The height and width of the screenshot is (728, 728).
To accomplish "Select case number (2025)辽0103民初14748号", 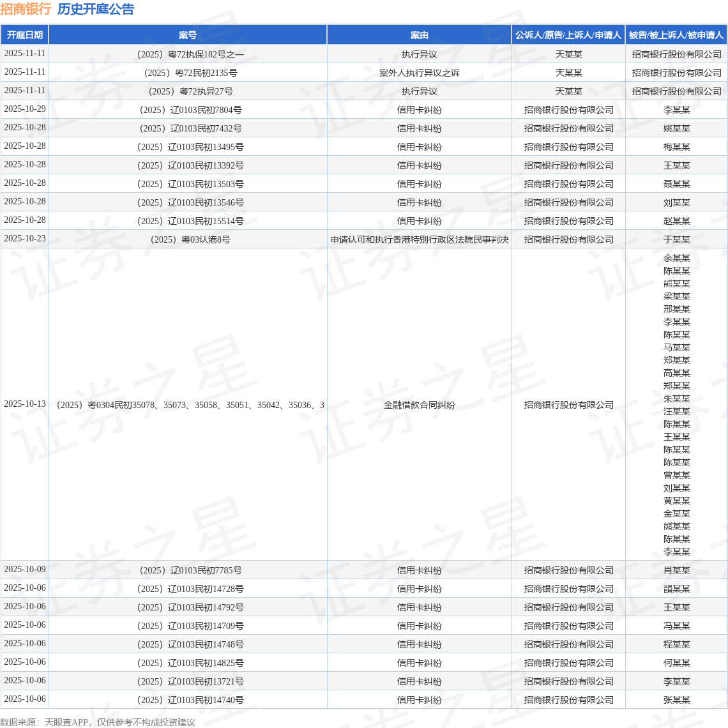I will pyautogui.click(x=190, y=645).
